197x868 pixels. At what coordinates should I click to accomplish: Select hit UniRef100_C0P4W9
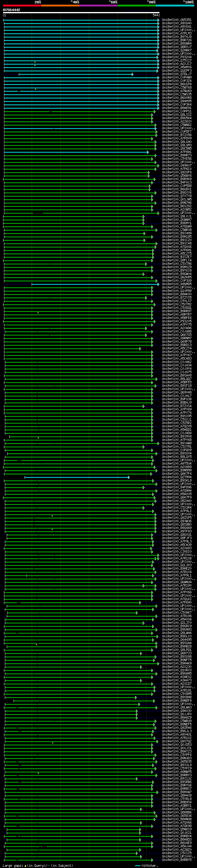point(176,78)
